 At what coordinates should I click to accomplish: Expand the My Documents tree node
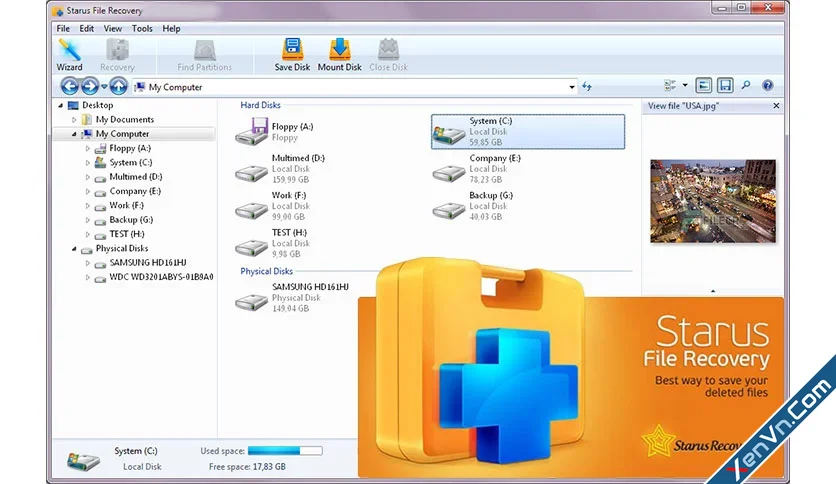pyautogui.click(x=74, y=120)
